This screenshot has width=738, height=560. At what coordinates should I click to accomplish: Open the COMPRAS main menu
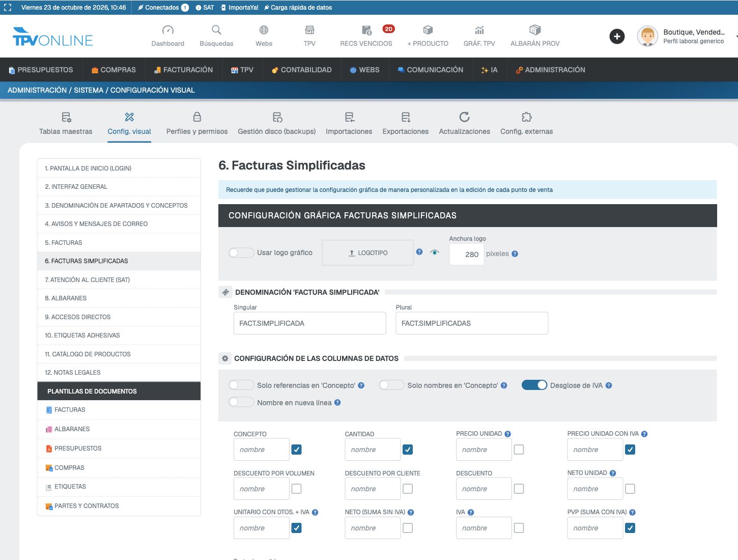tap(113, 70)
